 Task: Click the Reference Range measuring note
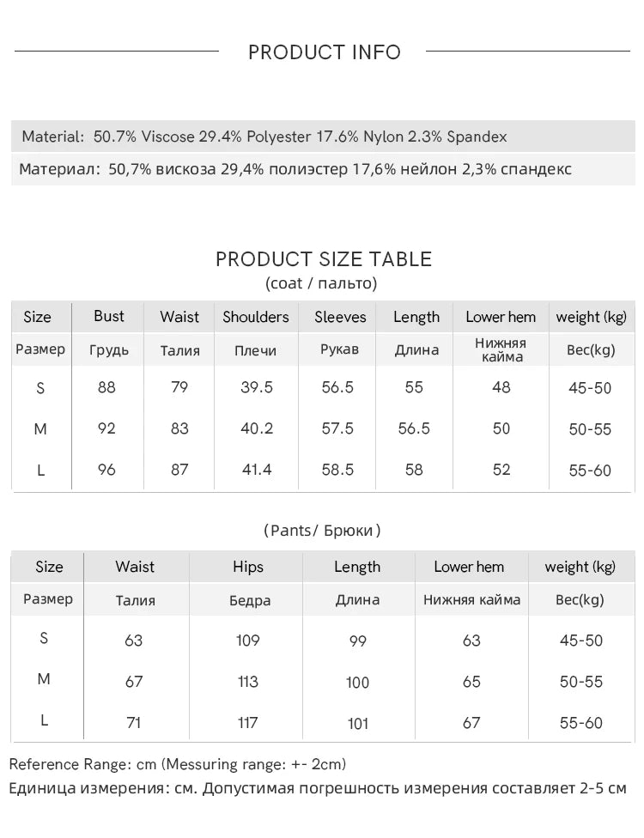point(178,764)
